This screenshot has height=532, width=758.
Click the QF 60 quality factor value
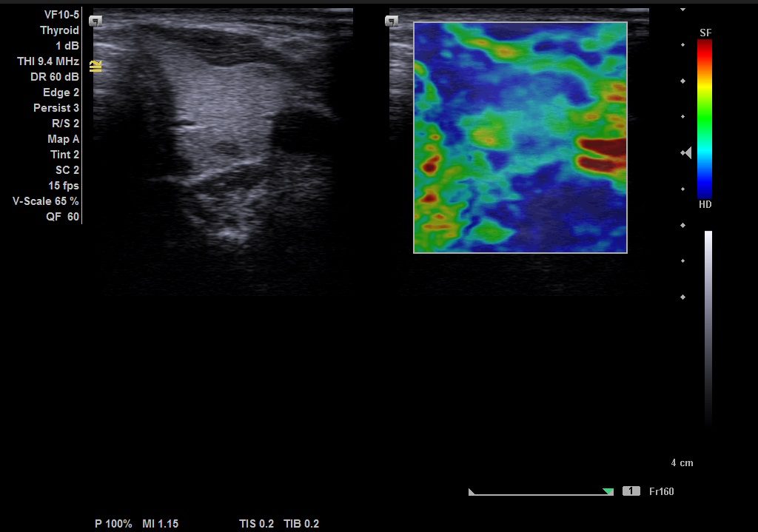(x=63, y=217)
